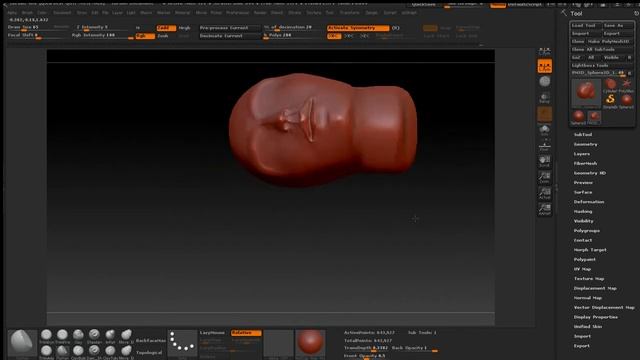Click the gray sphere icon on shelf
This screenshot has width=640, height=360.
point(544,82)
